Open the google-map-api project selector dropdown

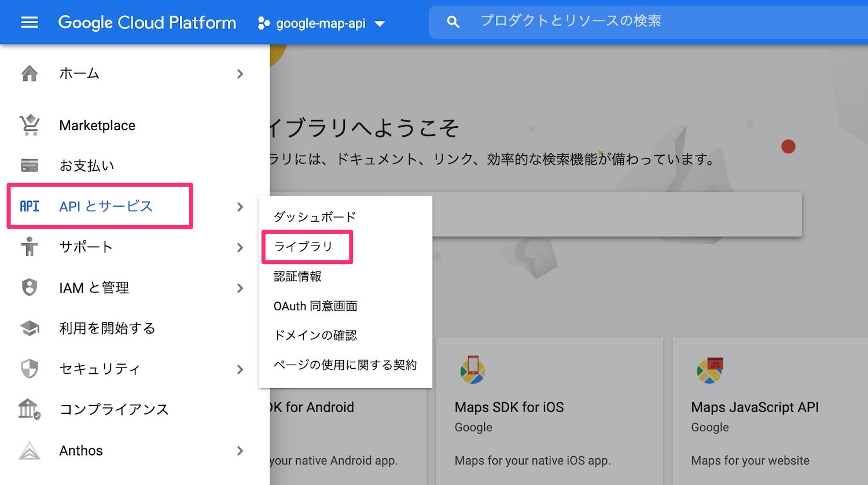tap(322, 23)
